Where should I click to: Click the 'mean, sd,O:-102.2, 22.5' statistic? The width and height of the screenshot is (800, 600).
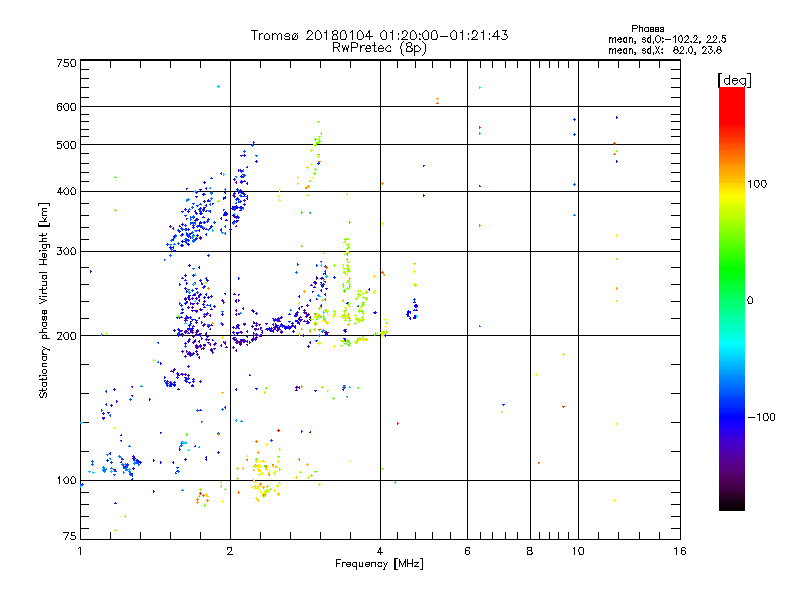pyautogui.click(x=667, y=39)
